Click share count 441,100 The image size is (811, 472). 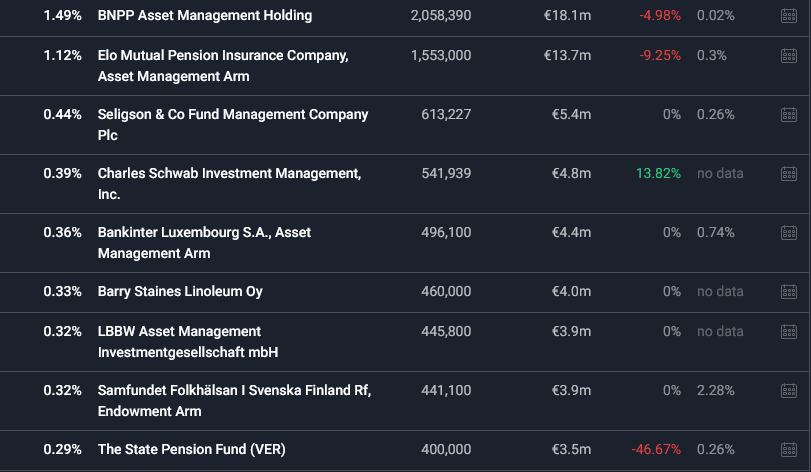coord(446,390)
